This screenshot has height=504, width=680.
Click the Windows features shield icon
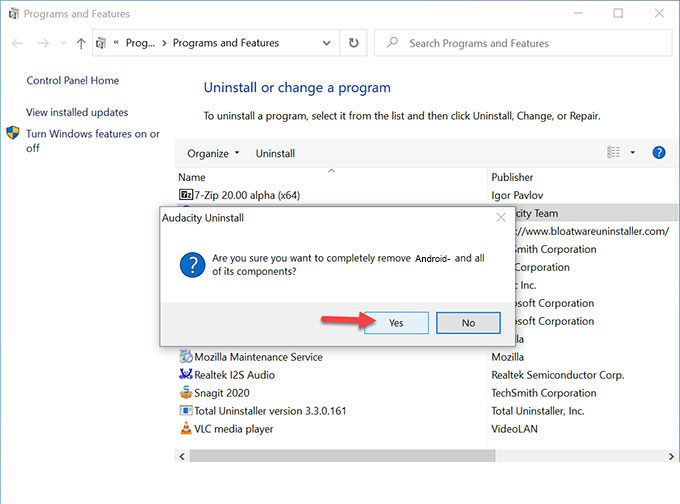coord(13,133)
